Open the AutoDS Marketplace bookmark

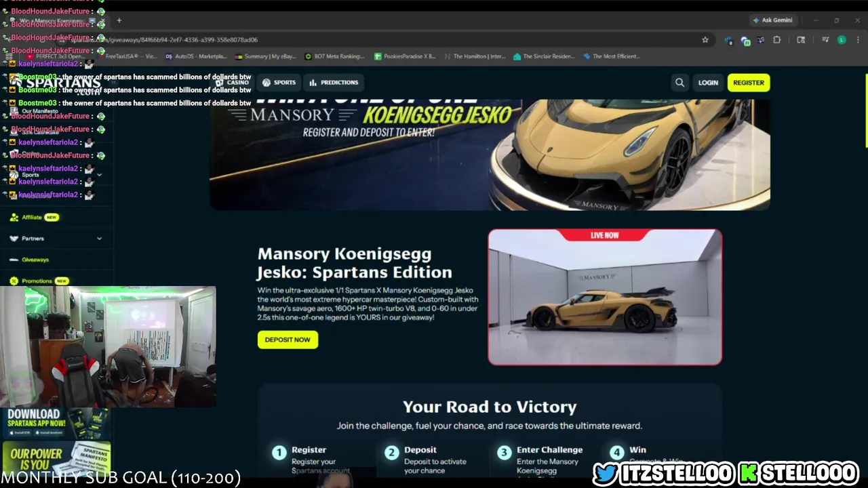(x=197, y=56)
